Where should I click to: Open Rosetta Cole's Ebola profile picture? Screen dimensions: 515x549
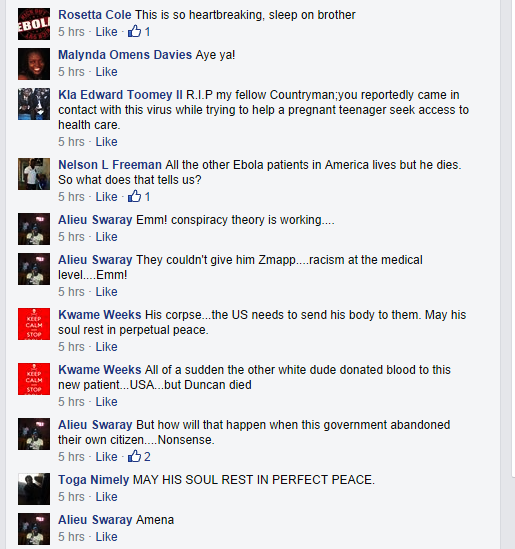click(34, 24)
